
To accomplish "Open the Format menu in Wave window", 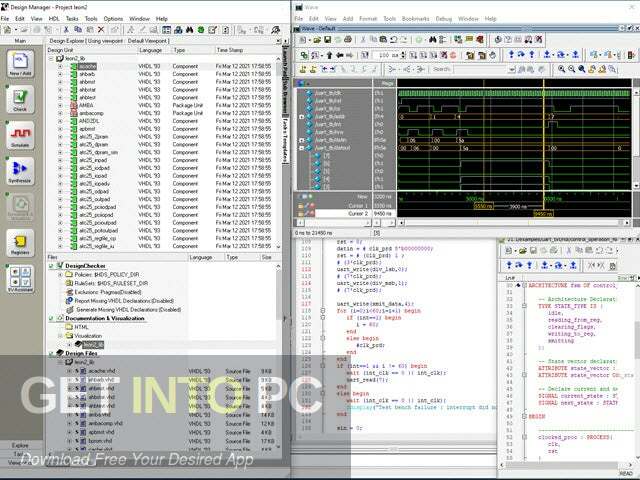I will [x=368, y=19].
